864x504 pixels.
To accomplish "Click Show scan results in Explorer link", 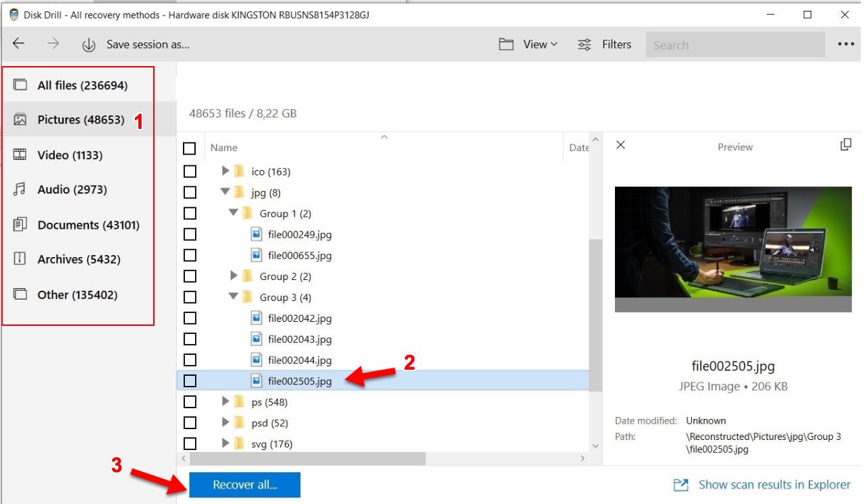I will point(774,484).
